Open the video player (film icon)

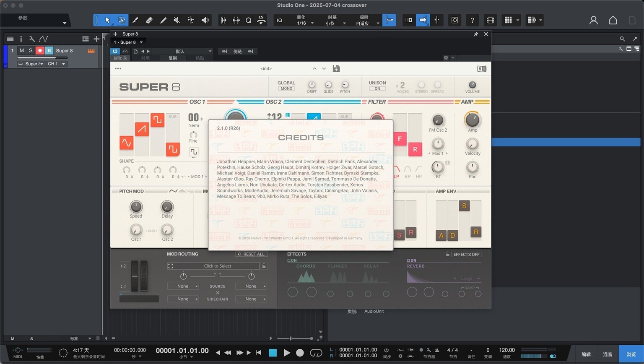click(490, 20)
